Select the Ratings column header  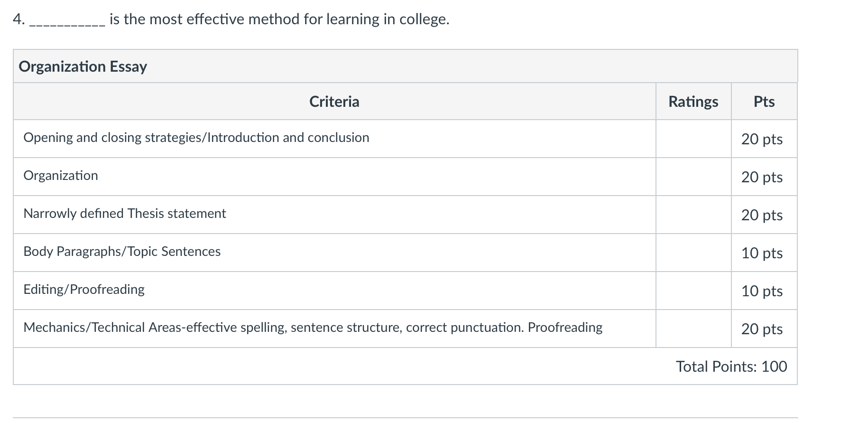pyautogui.click(x=693, y=102)
